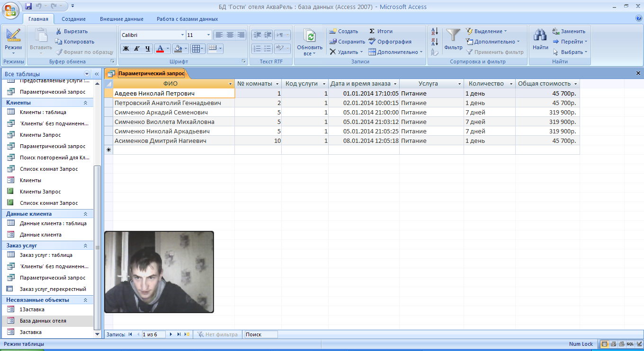Open font color dropdown arrow
The width and height of the screenshot is (644, 351).
click(168, 49)
